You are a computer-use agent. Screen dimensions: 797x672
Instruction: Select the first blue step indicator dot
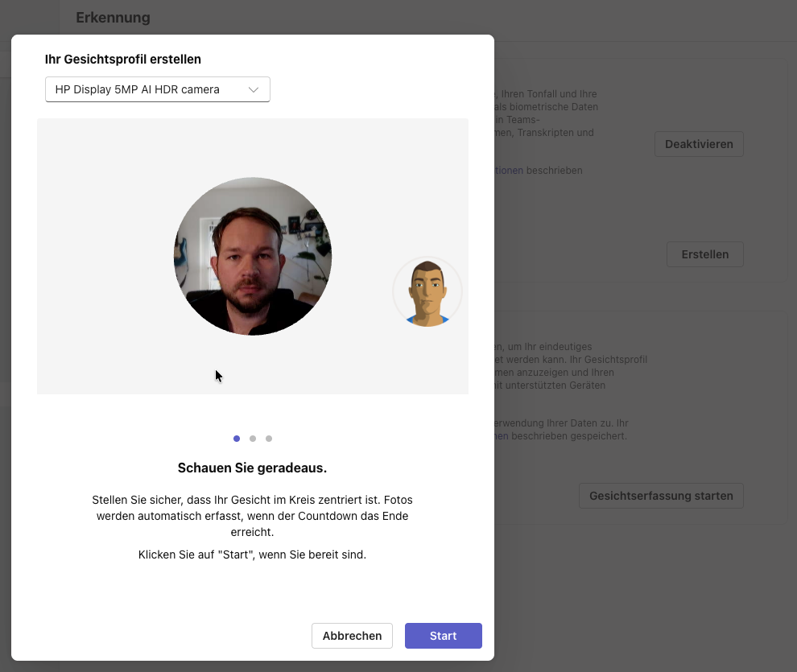[237, 439]
